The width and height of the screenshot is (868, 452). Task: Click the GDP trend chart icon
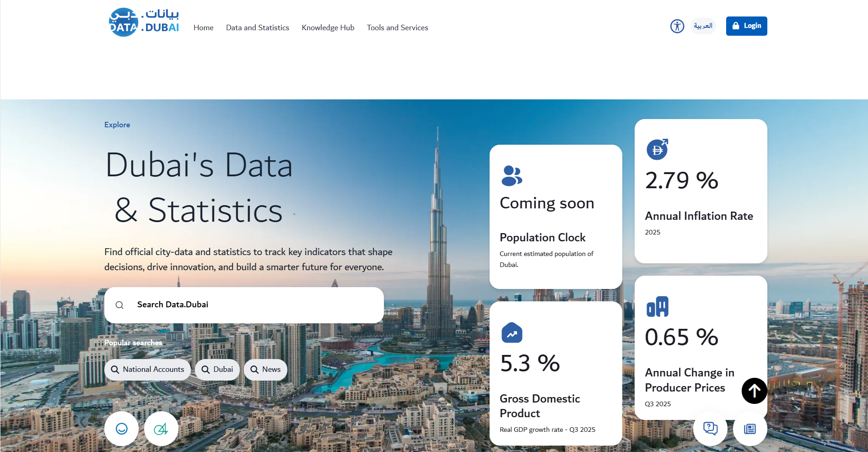coord(512,333)
